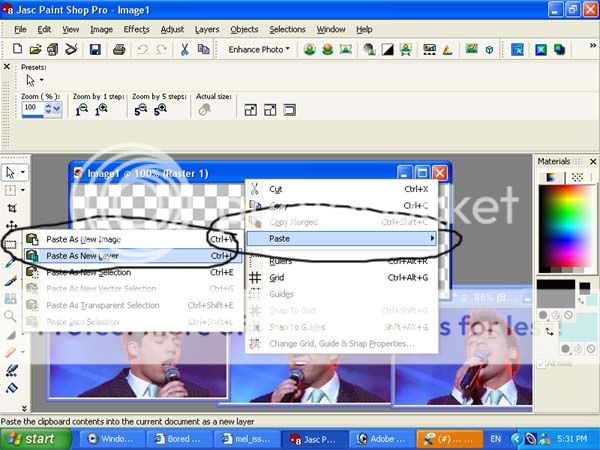Expand more tools chevron at sidebar bottom
This screenshot has height=450, width=600.
pos(24,408)
